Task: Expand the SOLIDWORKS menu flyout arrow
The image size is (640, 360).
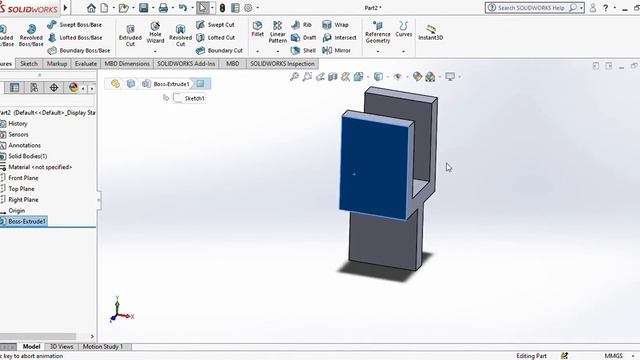Action: click(x=65, y=8)
